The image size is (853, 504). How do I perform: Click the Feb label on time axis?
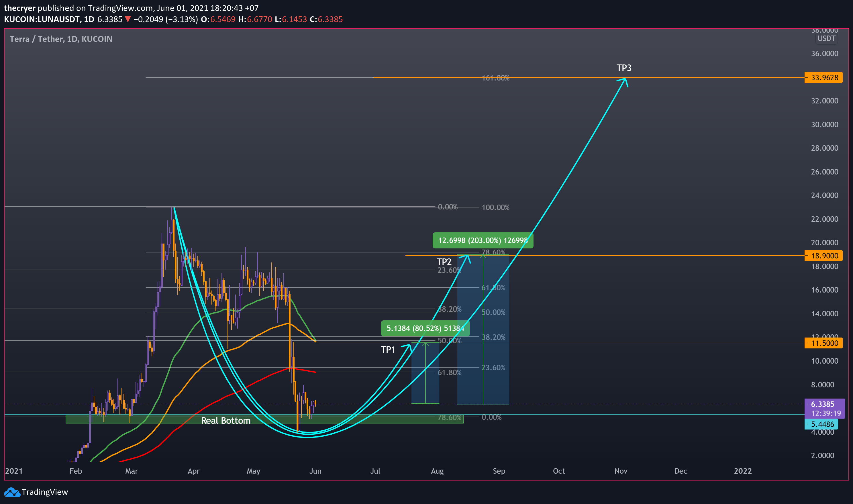75,471
